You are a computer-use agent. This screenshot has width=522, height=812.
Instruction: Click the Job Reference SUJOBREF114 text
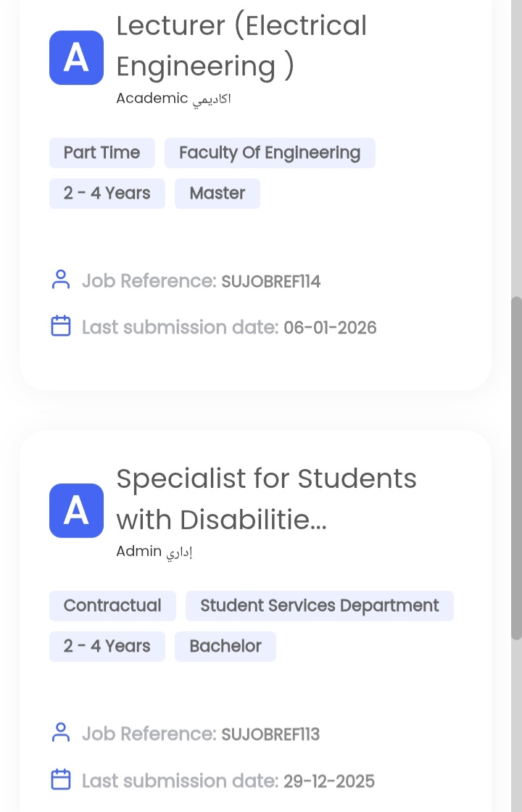(x=201, y=281)
